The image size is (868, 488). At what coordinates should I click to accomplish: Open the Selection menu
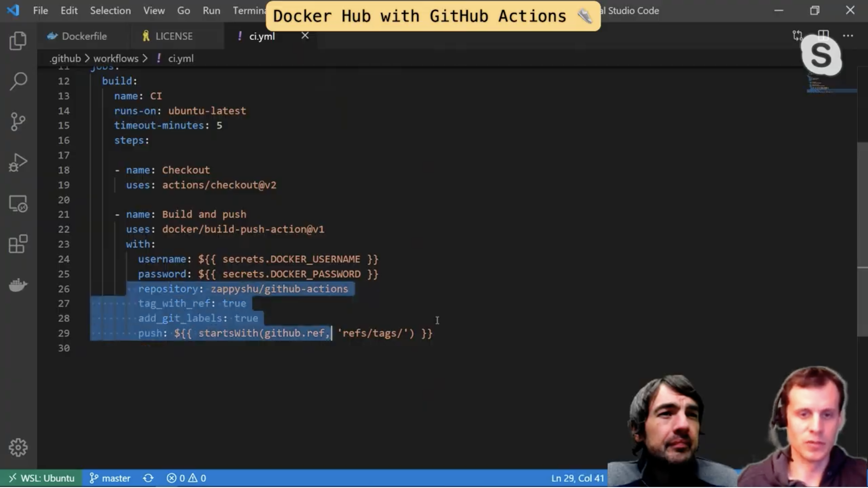(111, 11)
